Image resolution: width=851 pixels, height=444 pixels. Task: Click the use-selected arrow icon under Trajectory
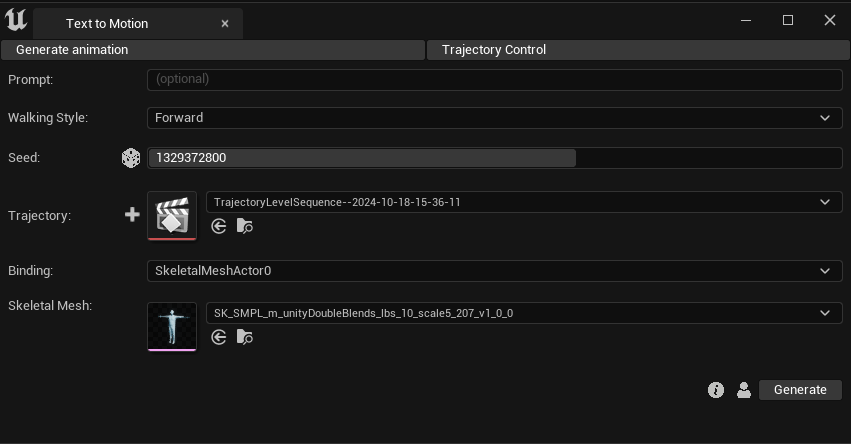pos(219,227)
